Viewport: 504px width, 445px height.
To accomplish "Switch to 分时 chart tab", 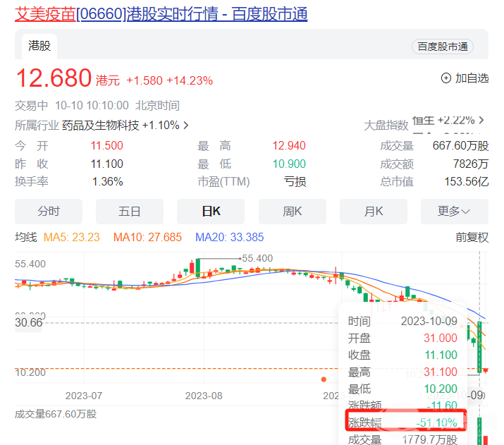I will pos(49,212).
